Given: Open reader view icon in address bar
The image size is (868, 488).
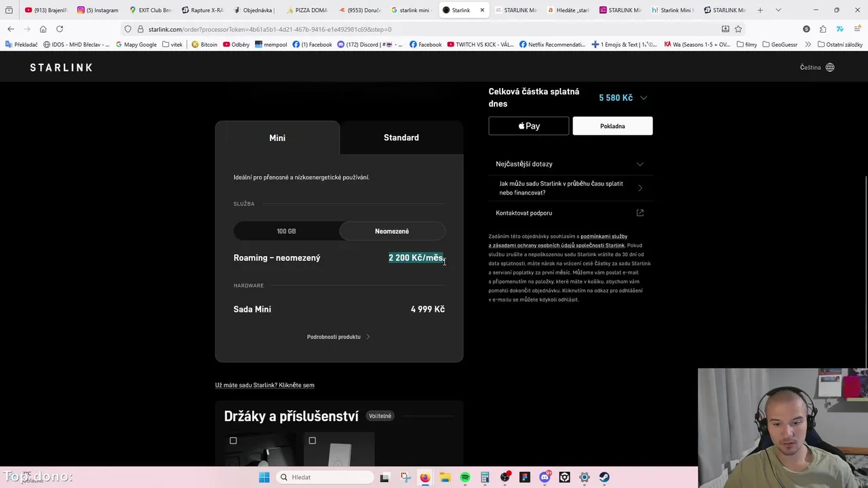Looking at the screenshot, I should coord(726,29).
